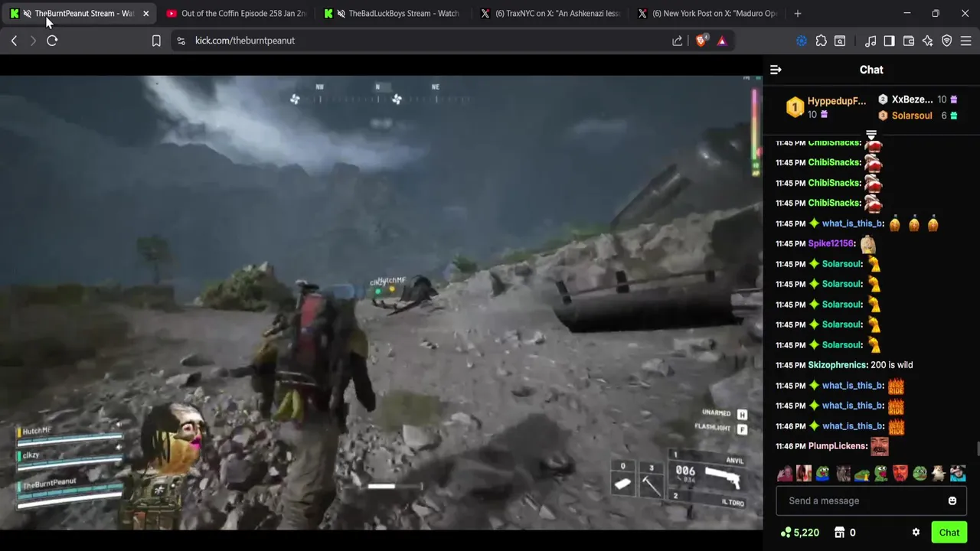This screenshot has height=551, width=980.
Task: Open the Brave Shields lion icon
Action: 701,41
